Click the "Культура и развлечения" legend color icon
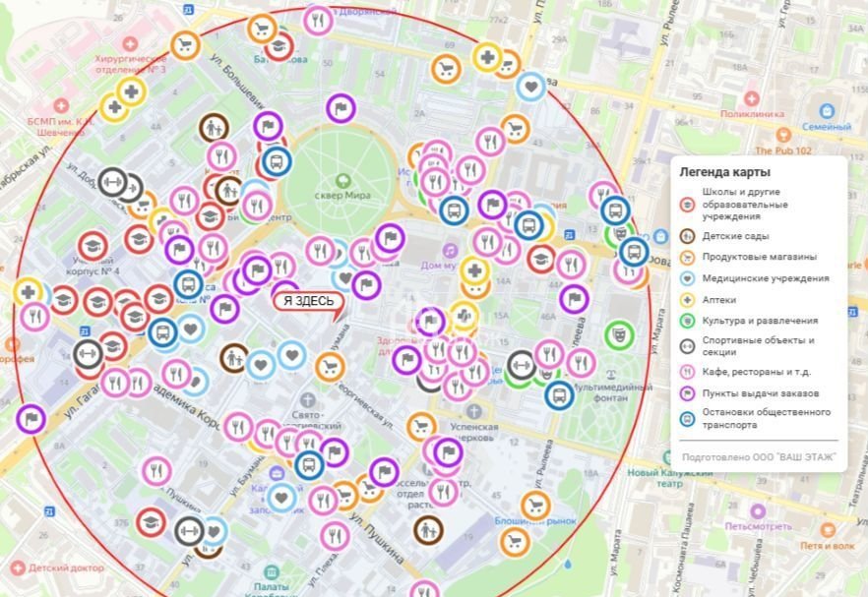 point(689,321)
